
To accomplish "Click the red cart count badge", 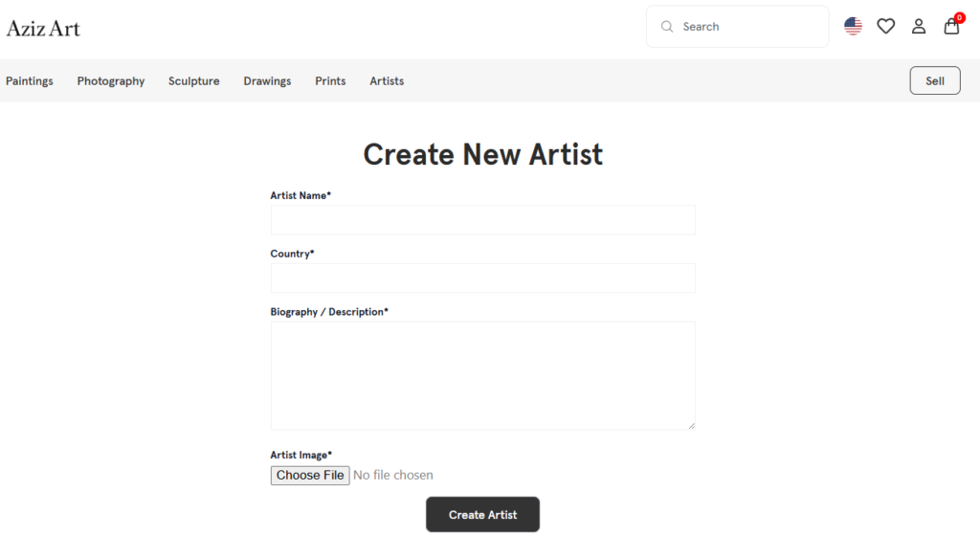I will pos(960,17).
